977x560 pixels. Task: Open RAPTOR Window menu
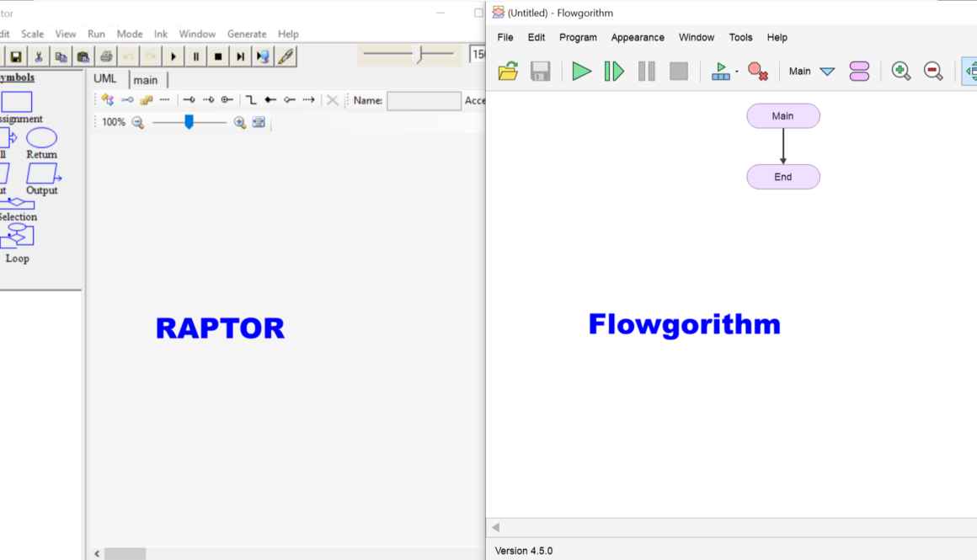pos(197,34)
